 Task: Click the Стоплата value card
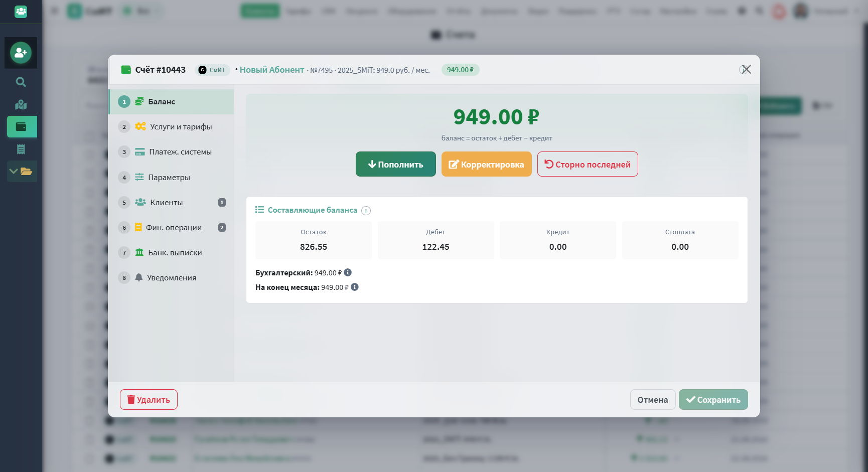point(680,240)
